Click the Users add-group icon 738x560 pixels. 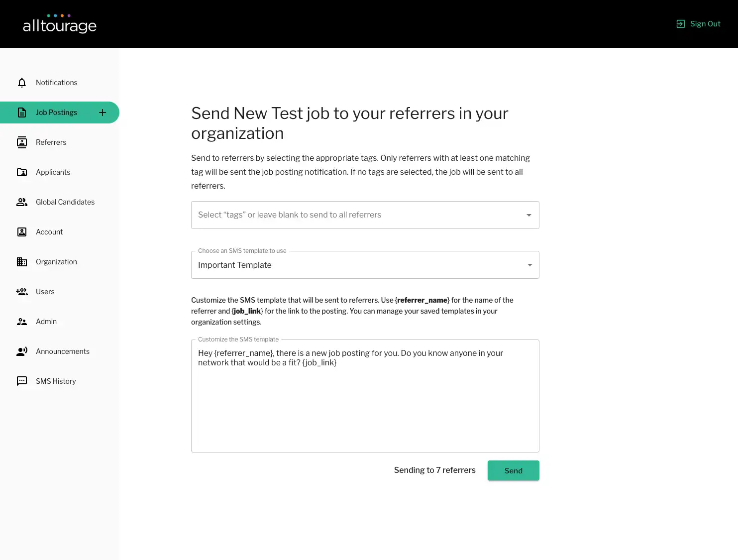(22, 292)
